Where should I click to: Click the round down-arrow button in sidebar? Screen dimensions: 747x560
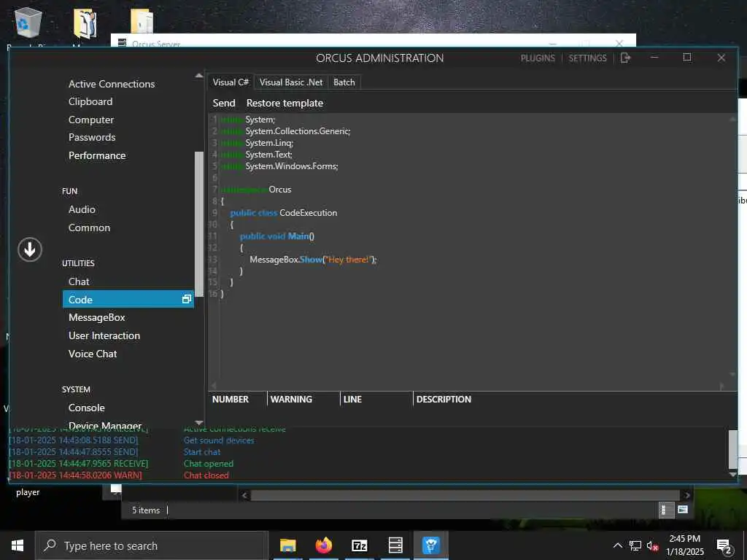point(30,249)
